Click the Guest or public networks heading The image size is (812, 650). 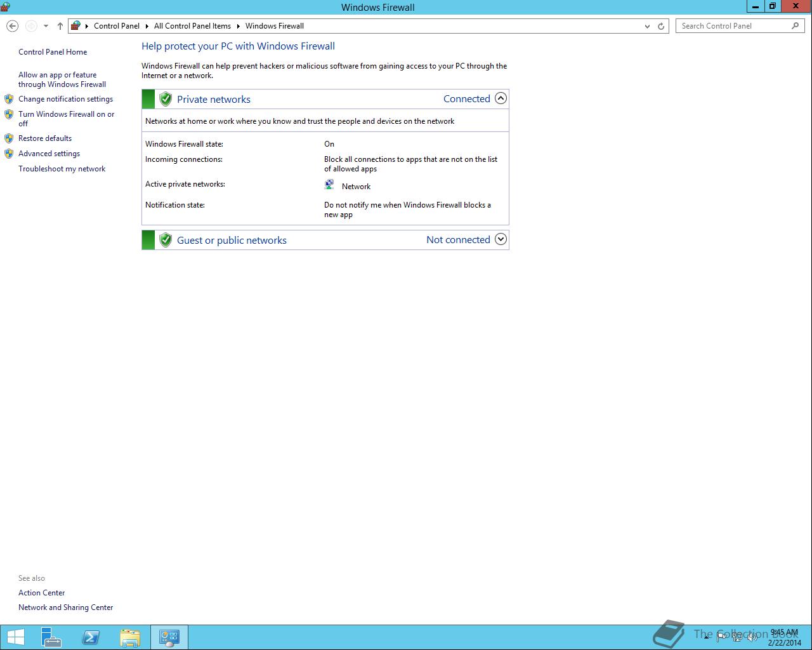(232, 241)
